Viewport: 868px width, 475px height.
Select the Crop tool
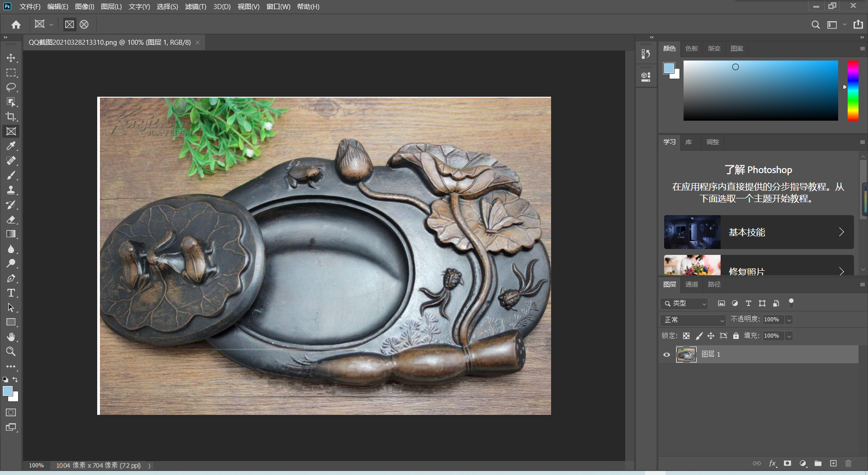11,117
